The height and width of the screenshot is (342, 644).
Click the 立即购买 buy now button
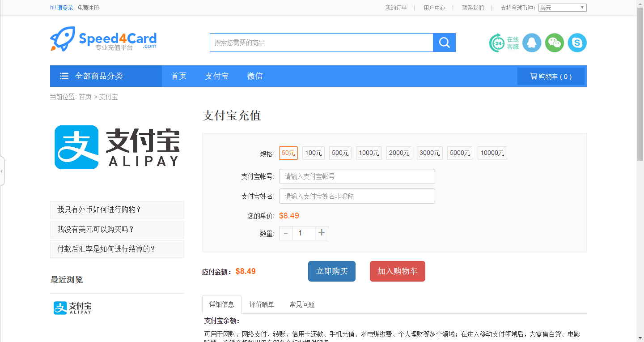coord(332,271)
